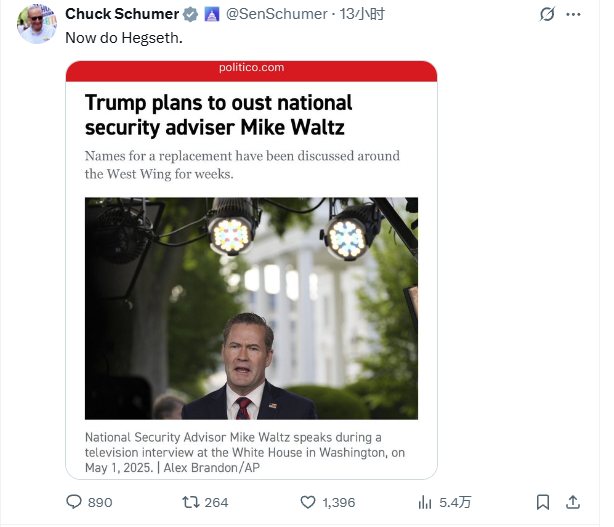The height and width of the screenshot is (527, 614).
Task: Bookmark this tweet
Action: click(x=542, y=502)
